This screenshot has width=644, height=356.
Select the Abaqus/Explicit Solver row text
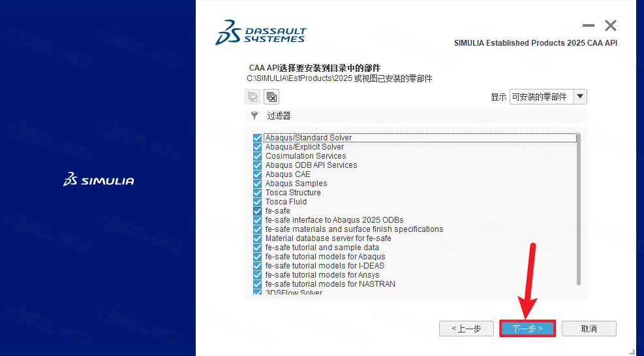coord(304,147)
